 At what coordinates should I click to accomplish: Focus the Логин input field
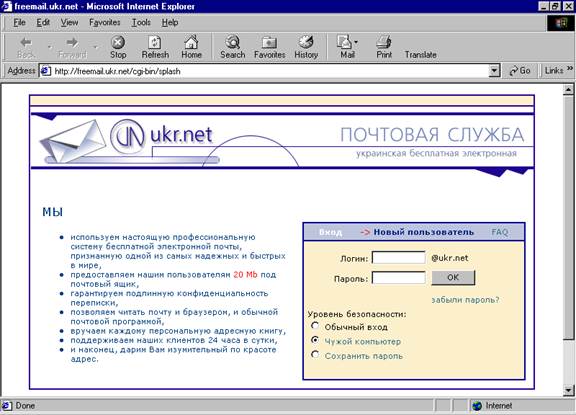[x=399, y=257]
